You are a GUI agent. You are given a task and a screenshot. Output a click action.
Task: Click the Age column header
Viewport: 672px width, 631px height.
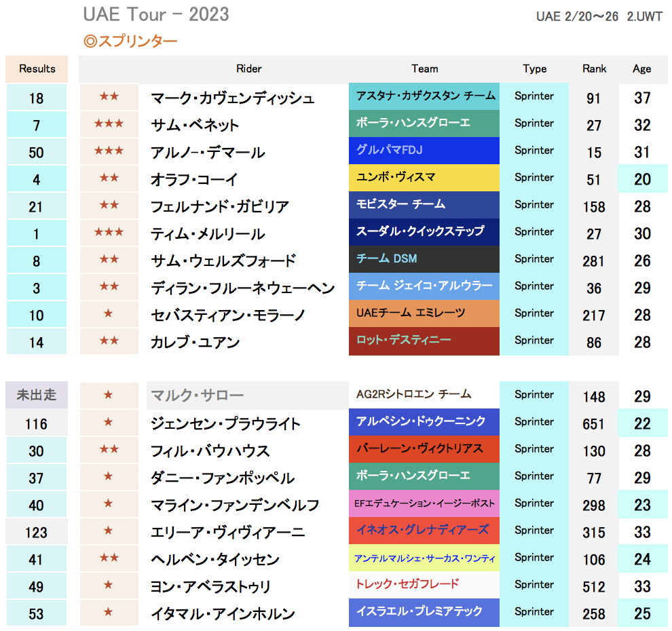(641, 69)
